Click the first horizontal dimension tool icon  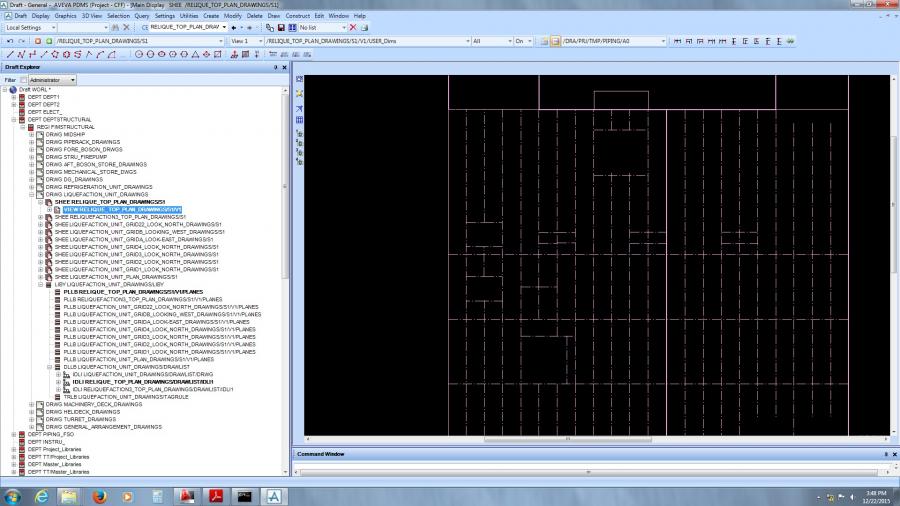point(677,41)
